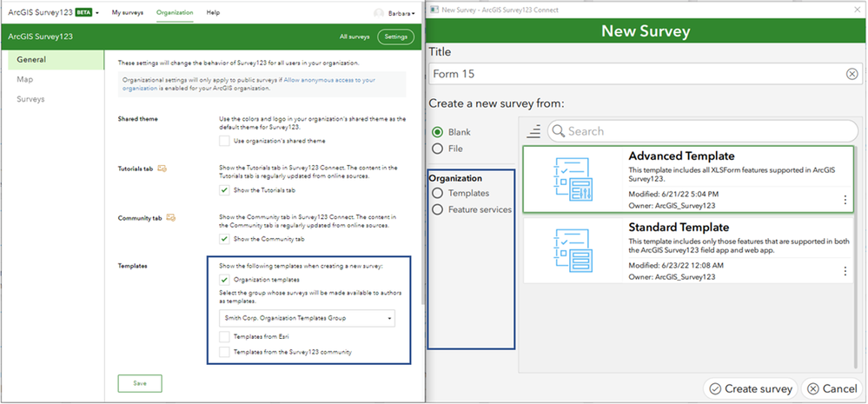Click the Settings button
The image size is (868, 404).
click(x=396, y=37)
